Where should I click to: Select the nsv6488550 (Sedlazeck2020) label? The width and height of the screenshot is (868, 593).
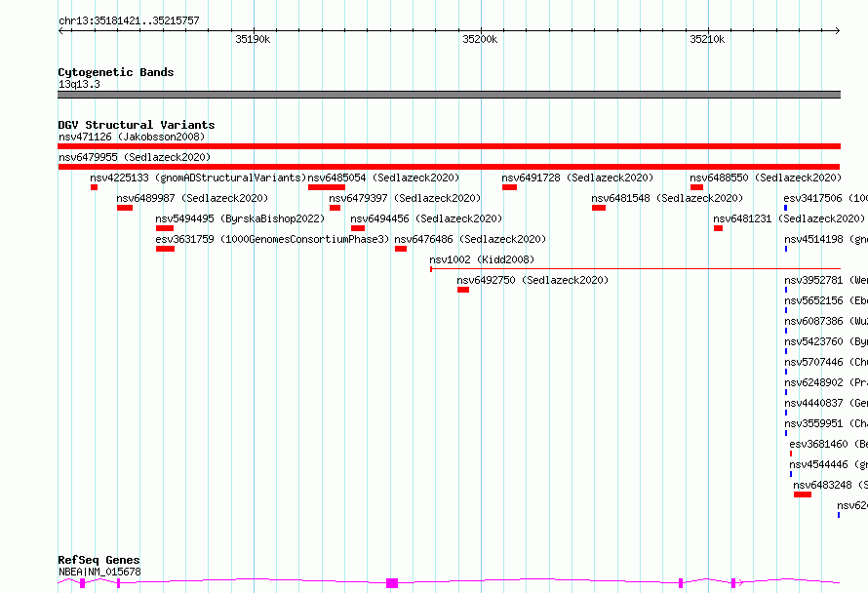(x=766, y=178)
